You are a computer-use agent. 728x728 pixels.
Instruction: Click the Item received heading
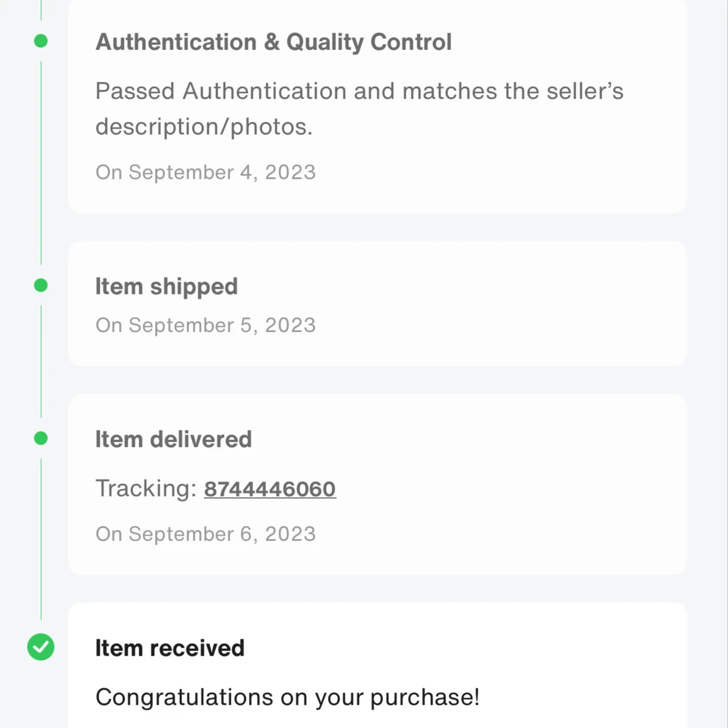[x=170, y=648]
